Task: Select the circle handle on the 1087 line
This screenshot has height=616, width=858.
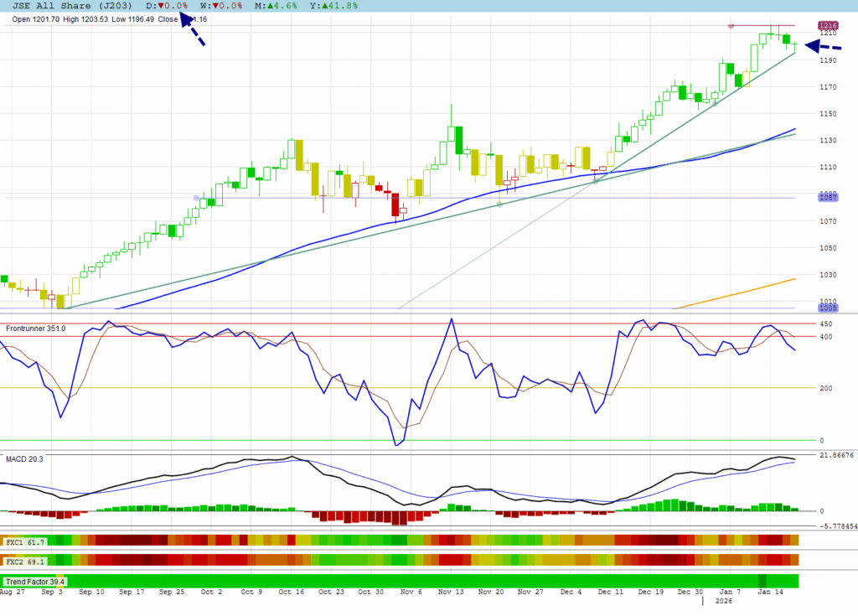Action: coord(196,198)
